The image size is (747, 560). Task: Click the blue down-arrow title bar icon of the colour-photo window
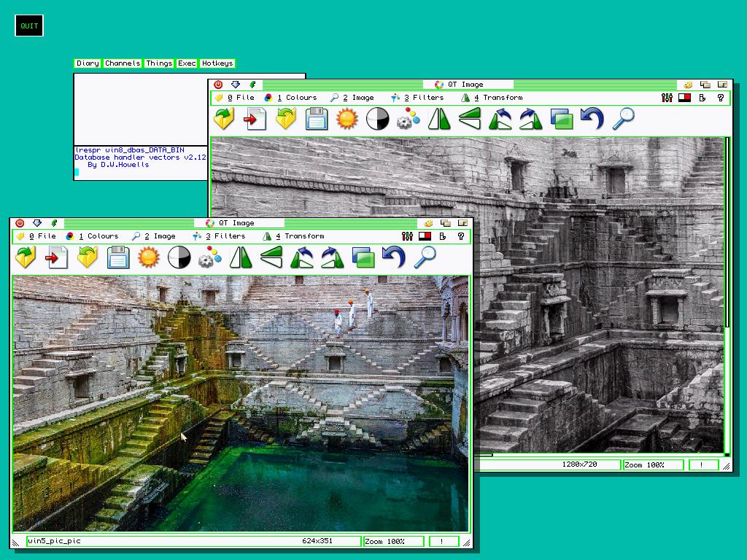36,223
